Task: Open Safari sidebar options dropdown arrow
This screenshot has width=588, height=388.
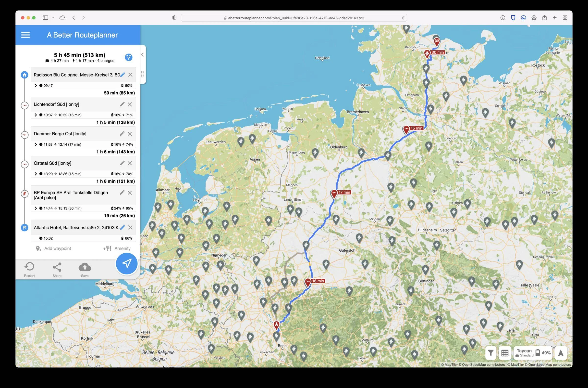Action: (x=53, y=18)
